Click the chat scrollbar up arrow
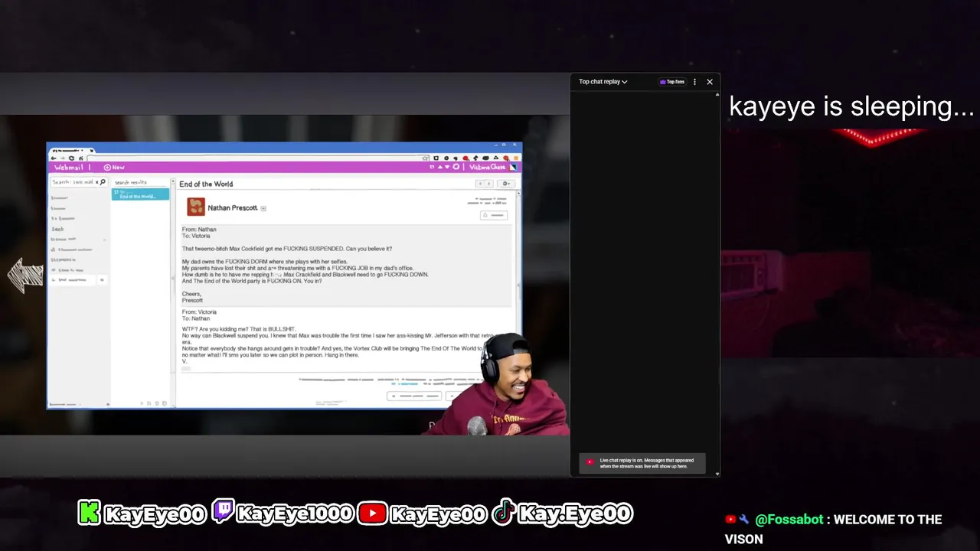This screenshot has height=551, width=980. (717, 94)
